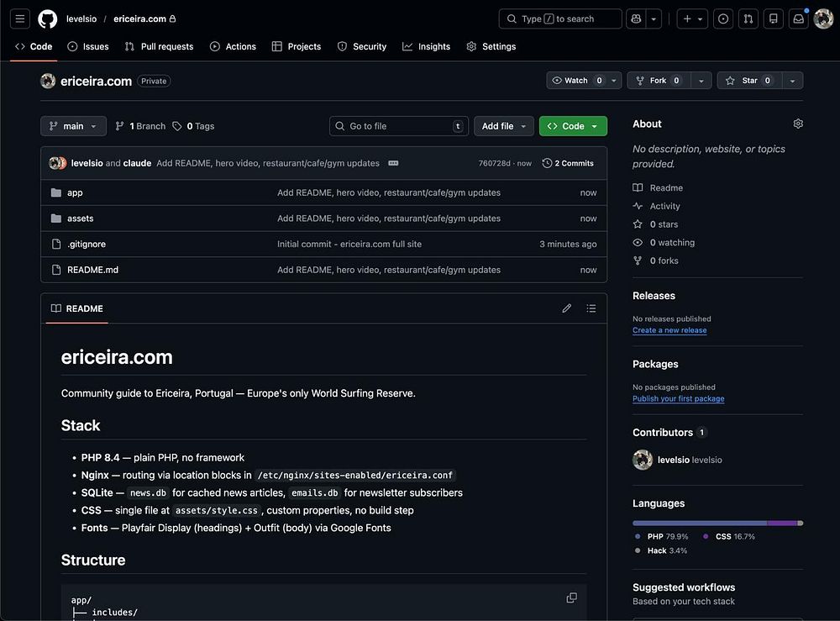Copy the Structure code block
The image size is (840, 621).
point(571,597)
